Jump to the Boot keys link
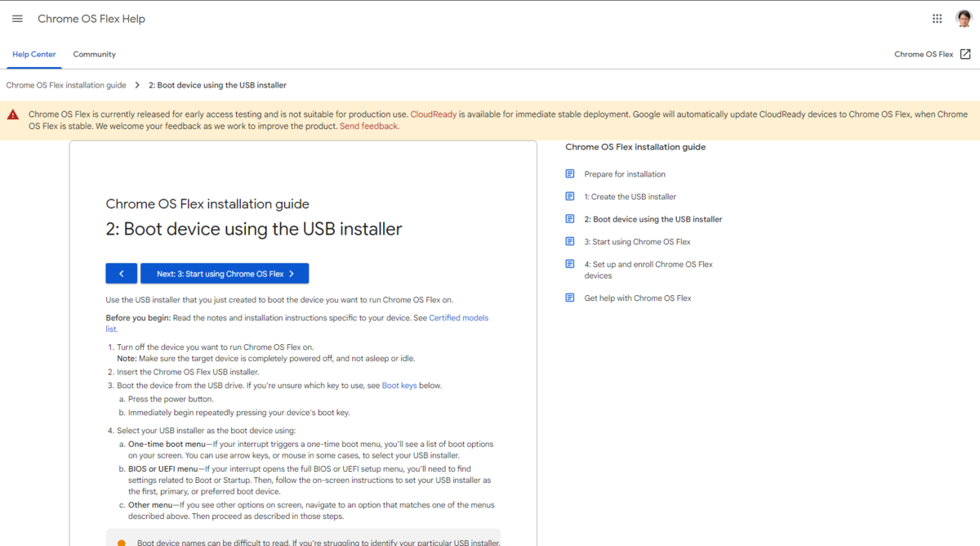This screenshot has height=546, width=980. (x=399, y=385)
